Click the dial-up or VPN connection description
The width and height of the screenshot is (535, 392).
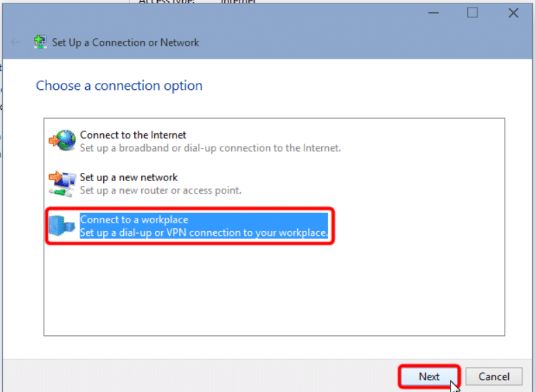tap(203, 232)
